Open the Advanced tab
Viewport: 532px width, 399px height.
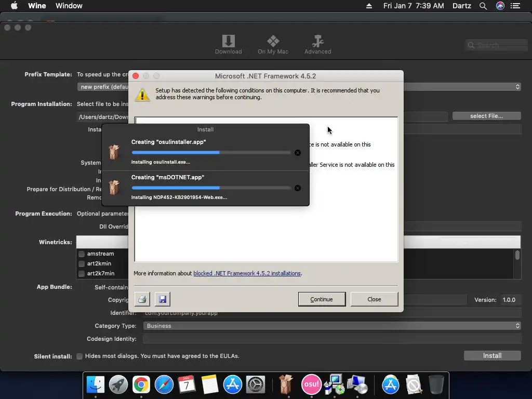pyautogui.click(x=317, y=45)
